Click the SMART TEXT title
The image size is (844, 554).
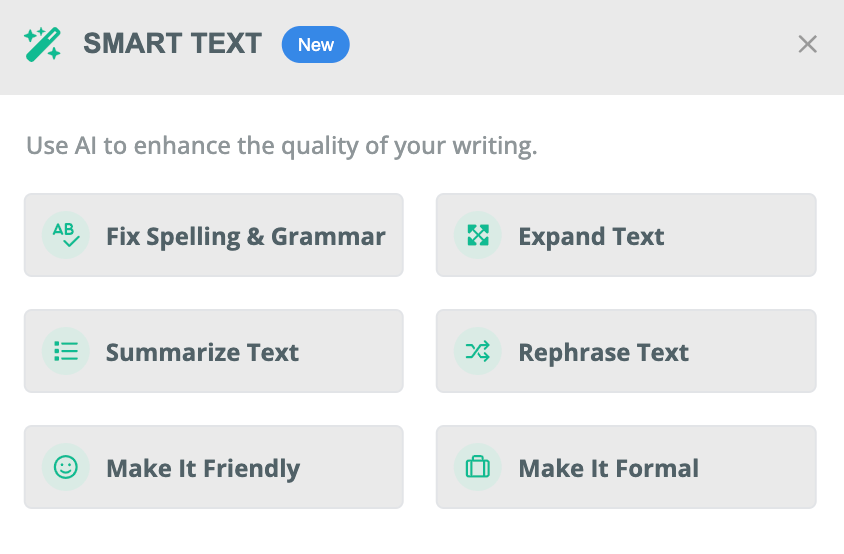click(172, 45)
